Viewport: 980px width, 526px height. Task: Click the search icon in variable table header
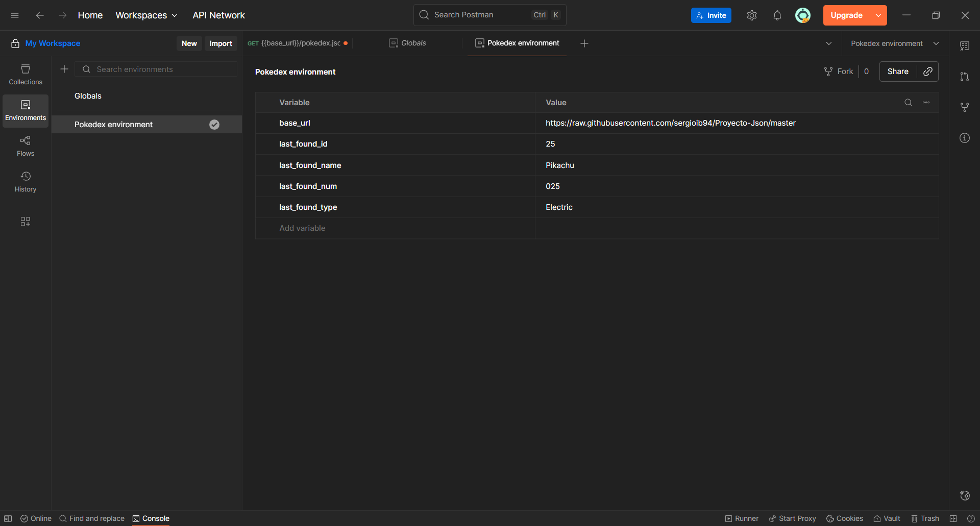pos(908,103)
